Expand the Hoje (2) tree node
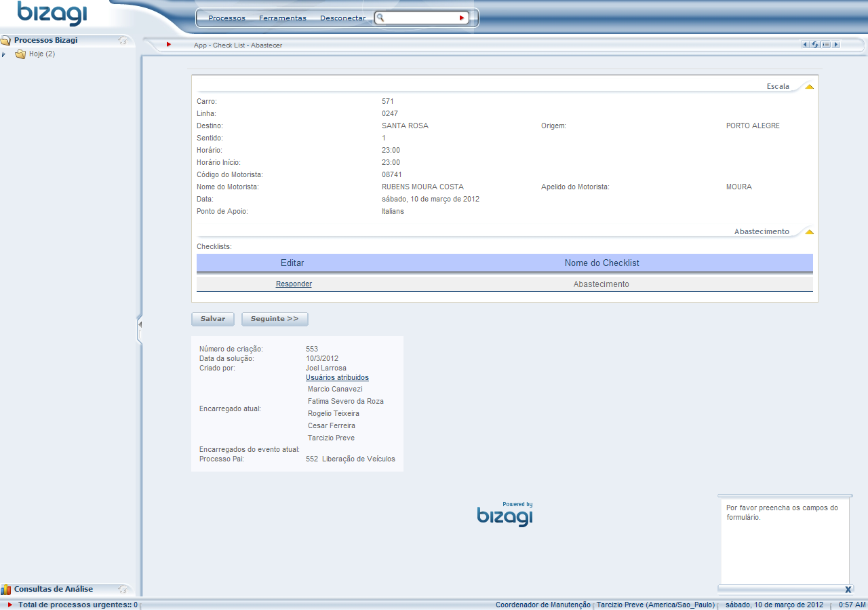Screen dimensions: 868x610 click(x=4, y=54)
